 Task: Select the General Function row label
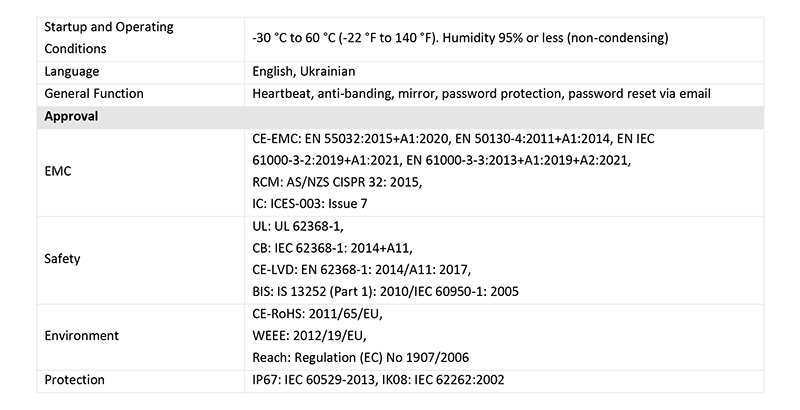coord(97,93)
